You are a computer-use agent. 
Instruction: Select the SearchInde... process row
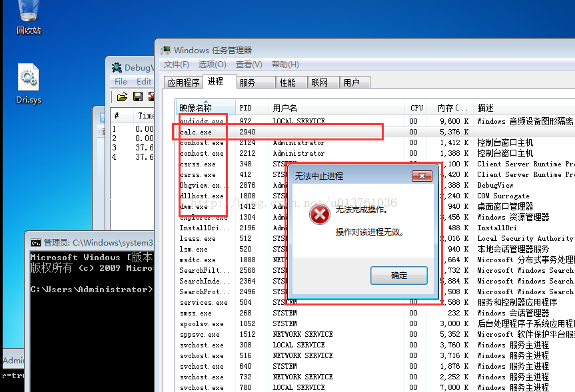374,281
